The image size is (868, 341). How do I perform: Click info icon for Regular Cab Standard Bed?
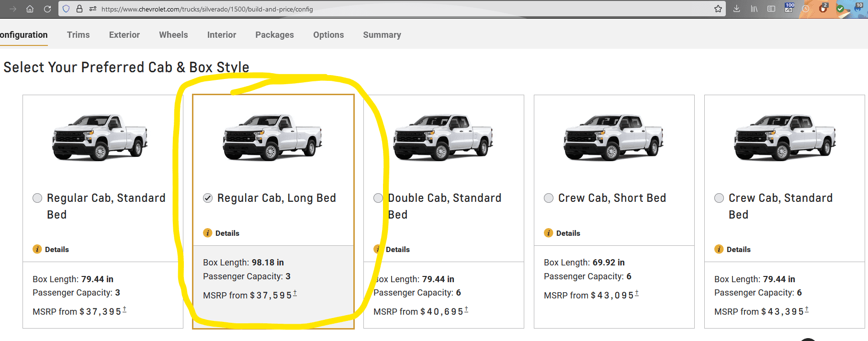point(37,249)
